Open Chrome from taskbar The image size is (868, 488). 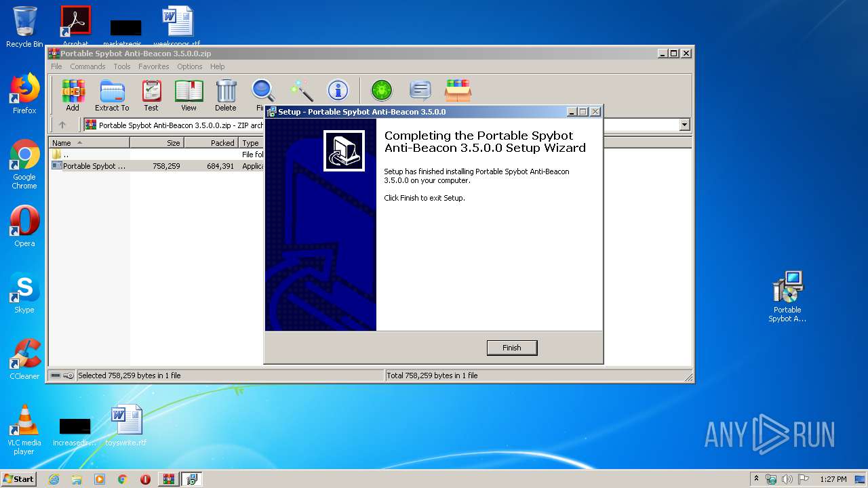[123, 479]
